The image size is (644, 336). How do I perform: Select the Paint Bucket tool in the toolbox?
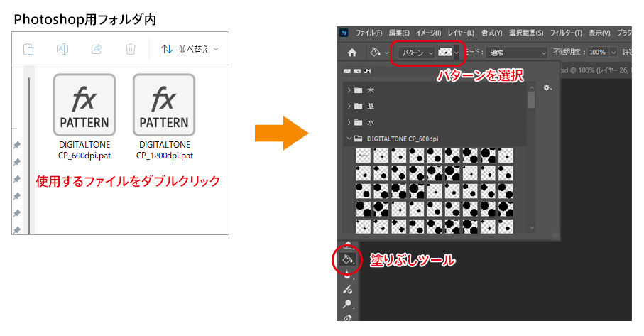tap(347, 259)
